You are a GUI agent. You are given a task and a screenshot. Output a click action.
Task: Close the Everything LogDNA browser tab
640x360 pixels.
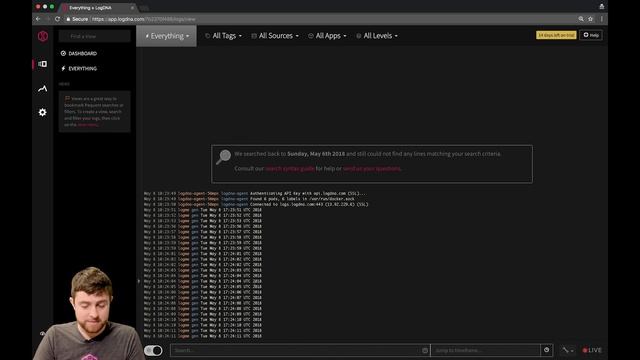pyautogui.click(x=132, y=8)
